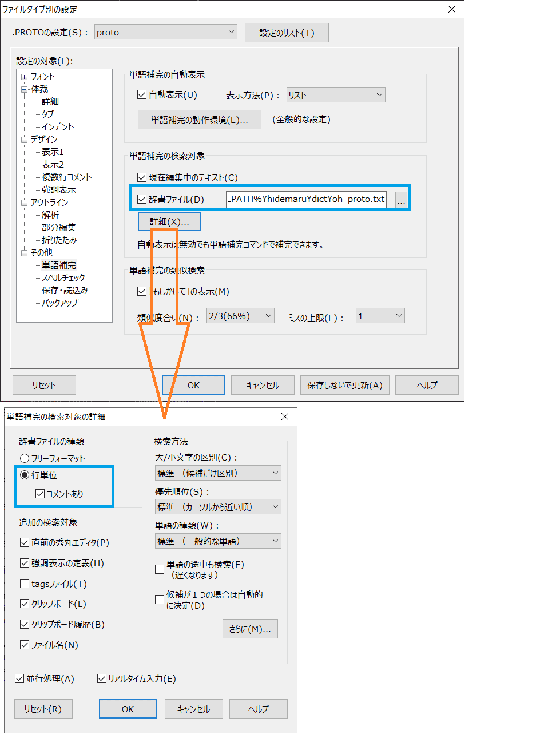This screenshot has height=754, width=560.
Task: Open the 大/小文字の区別 dropdown
Action: 218,473
